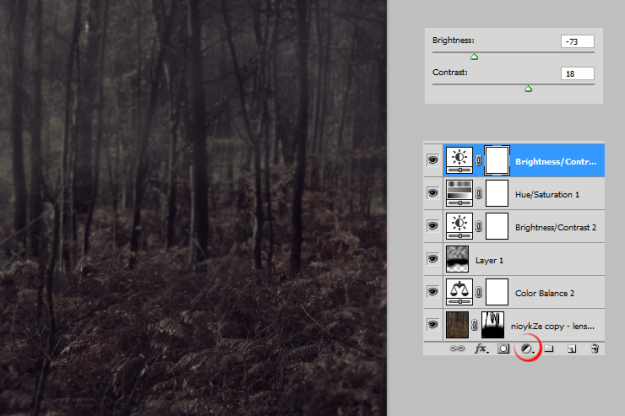The height and width of the screenshot is (416, 625).
Task: Select the highlighted 'Brightness/Contr...' layer name
Action: point(556,162)
